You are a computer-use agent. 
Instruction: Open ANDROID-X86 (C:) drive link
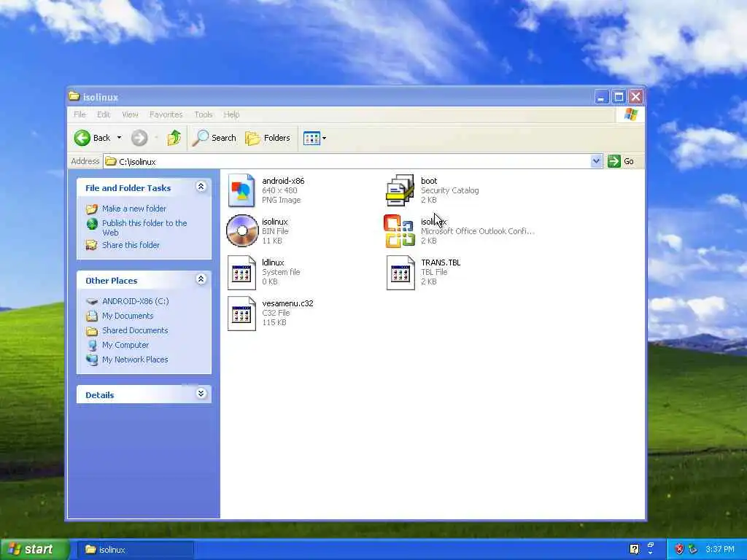pyautogui.click(x=135, y=301)
